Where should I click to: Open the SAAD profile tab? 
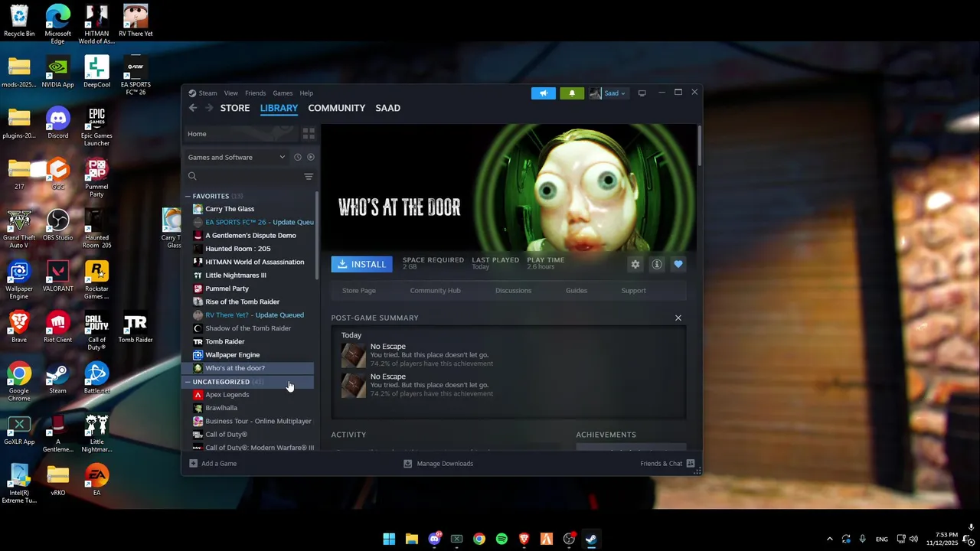click(x=387, y=108)
